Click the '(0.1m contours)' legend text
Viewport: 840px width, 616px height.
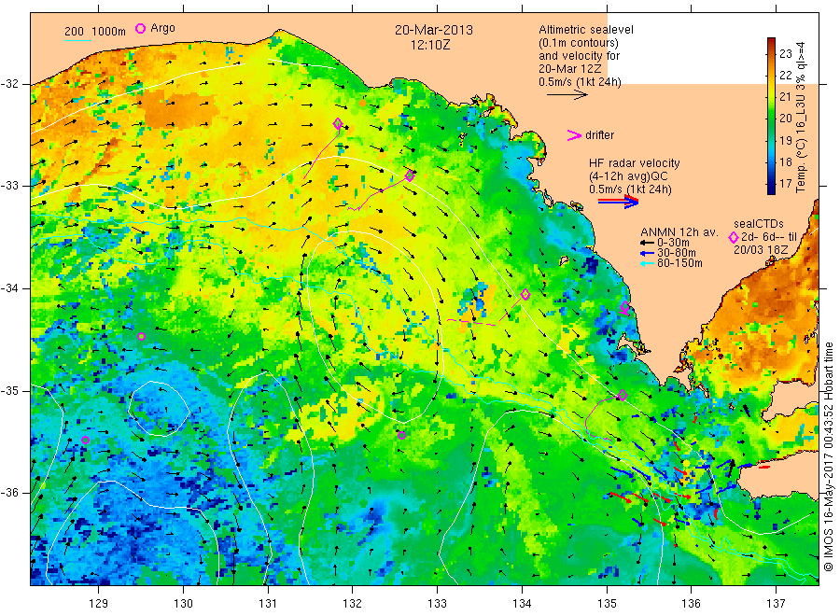pos(579,43)
